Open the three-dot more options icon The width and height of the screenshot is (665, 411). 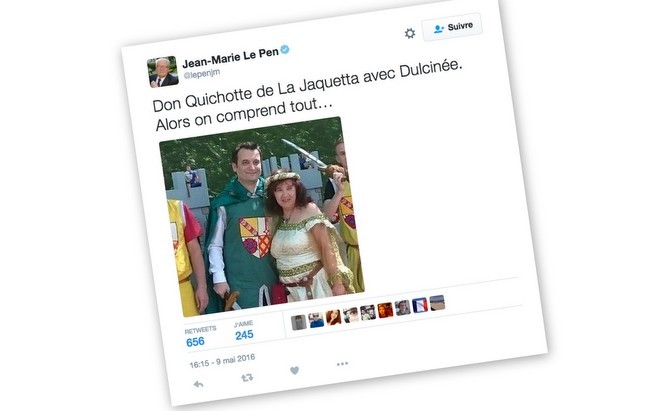(342, 363)
